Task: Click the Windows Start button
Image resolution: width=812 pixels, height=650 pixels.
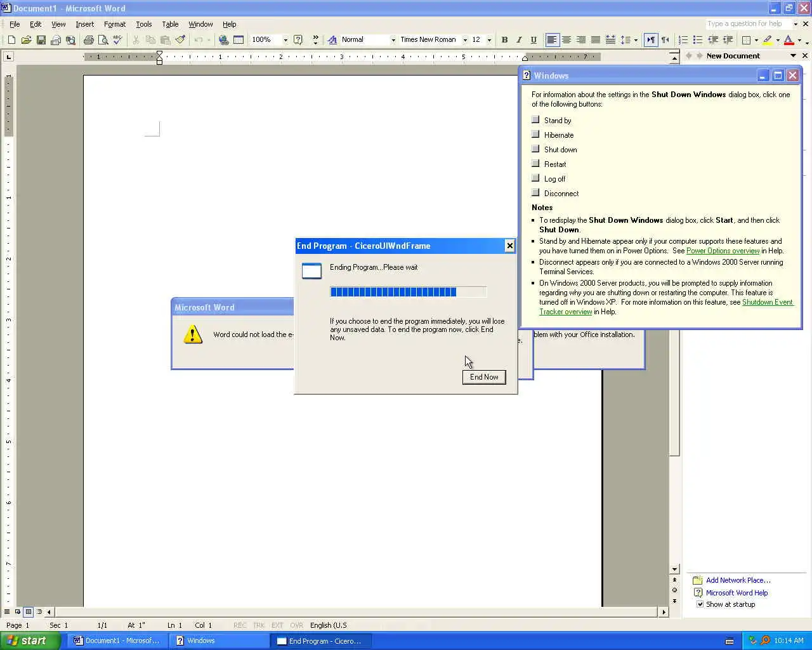Action: 30,640
